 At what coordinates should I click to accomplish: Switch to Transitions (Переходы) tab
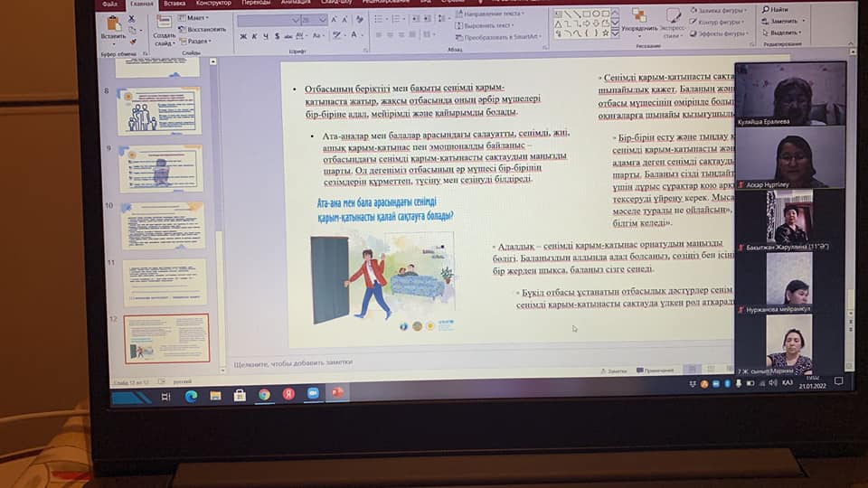[256, 4]
